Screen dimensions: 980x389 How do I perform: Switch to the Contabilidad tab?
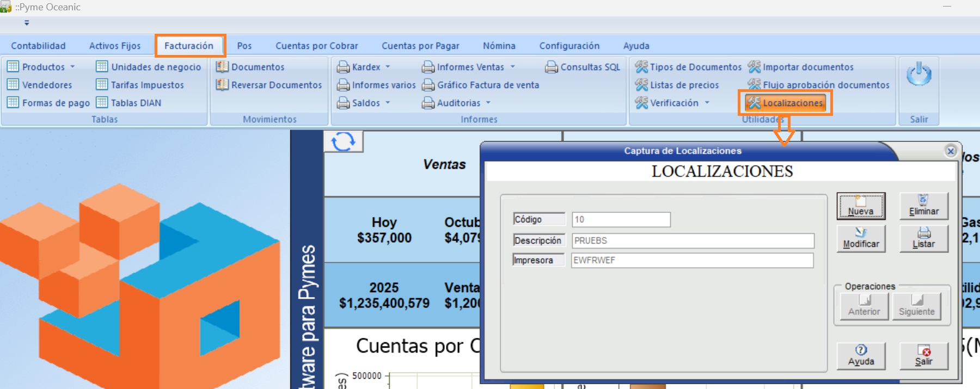tap(38, 46)
